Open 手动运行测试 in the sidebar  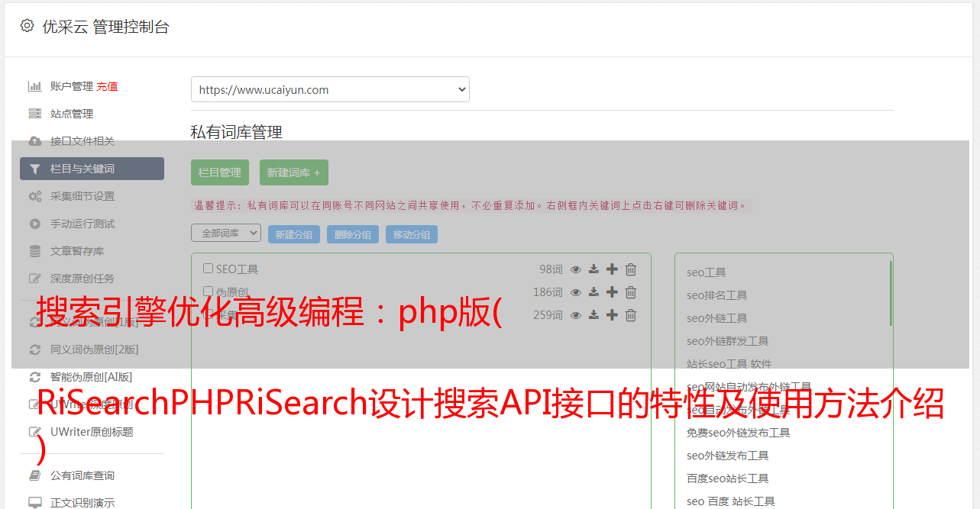pyautogui.click(x=82, y=224)
